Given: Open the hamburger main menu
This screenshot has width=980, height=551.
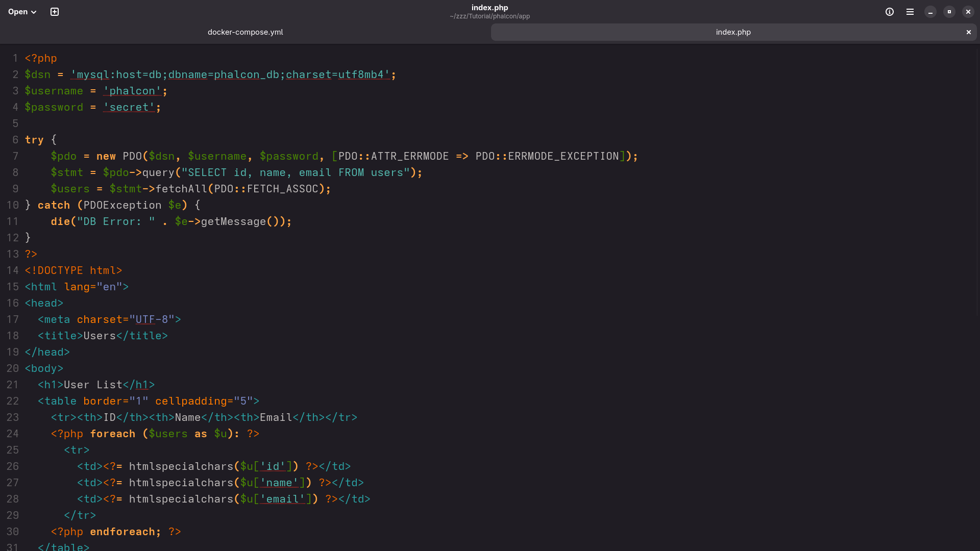Looking at the screenshot, I should pos(910,12).
